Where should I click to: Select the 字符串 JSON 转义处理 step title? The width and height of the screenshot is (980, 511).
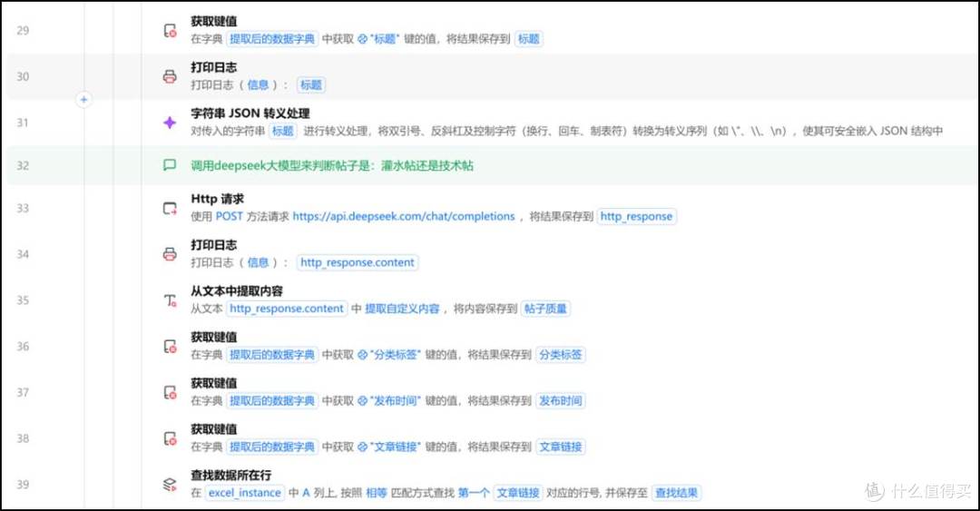click(x=250, y=113)
